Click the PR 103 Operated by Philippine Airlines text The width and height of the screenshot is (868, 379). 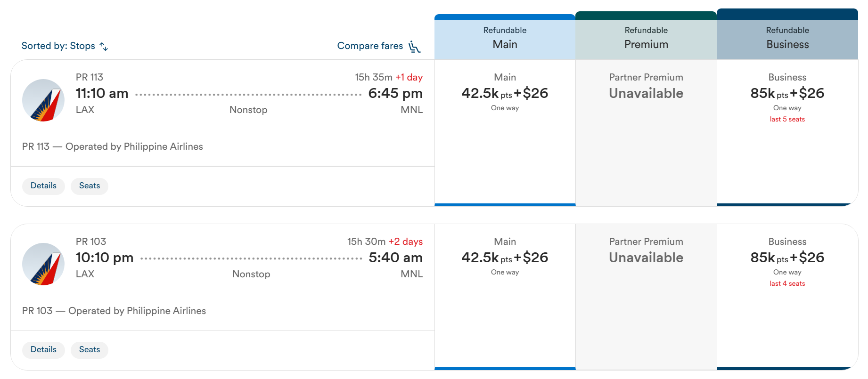114,311
